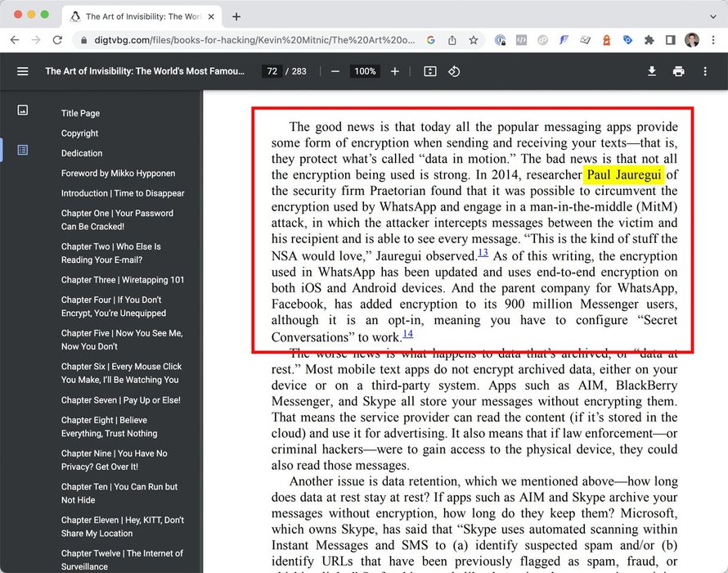The height and width of the screenshot is (573, 728).
Task: Zoom out with the minus button
Action: click(x=335, y=71)
